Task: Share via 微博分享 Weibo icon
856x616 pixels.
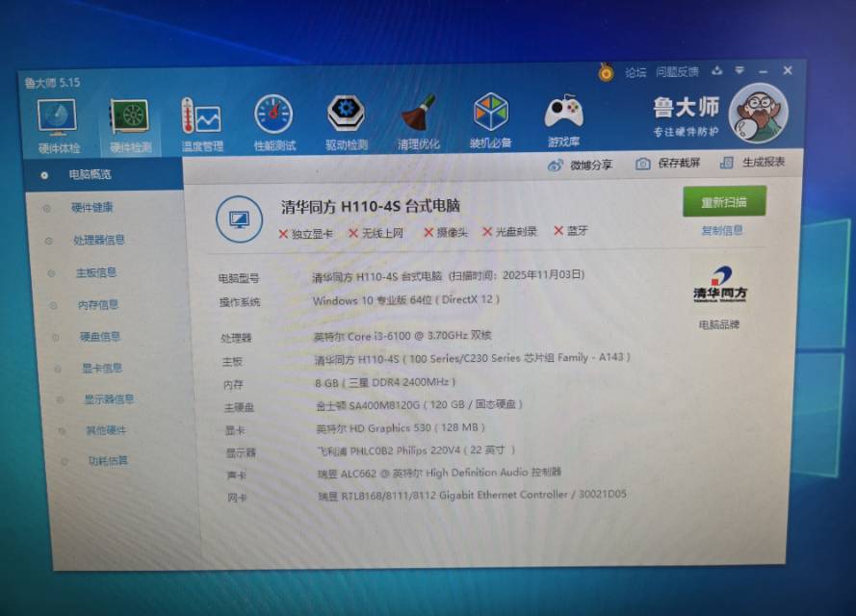Action: 556,166
